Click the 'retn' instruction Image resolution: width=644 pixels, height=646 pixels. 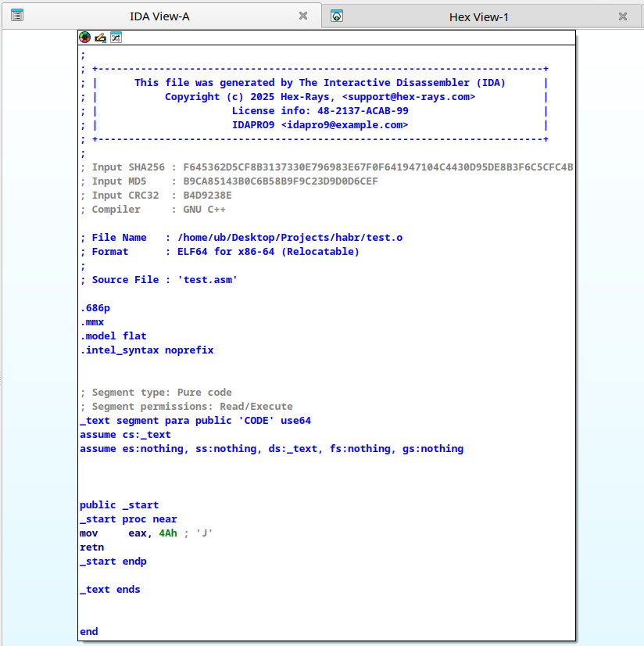(x=91, y=547)
